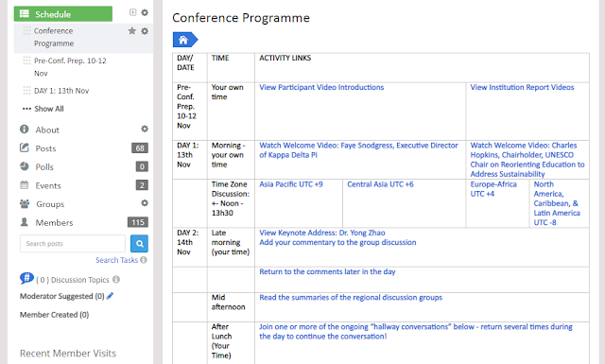The width and height of the screenshot is (605, 364).
Task: Click info icon beside Discussion Topics
Action: click(x=116, y=279)
